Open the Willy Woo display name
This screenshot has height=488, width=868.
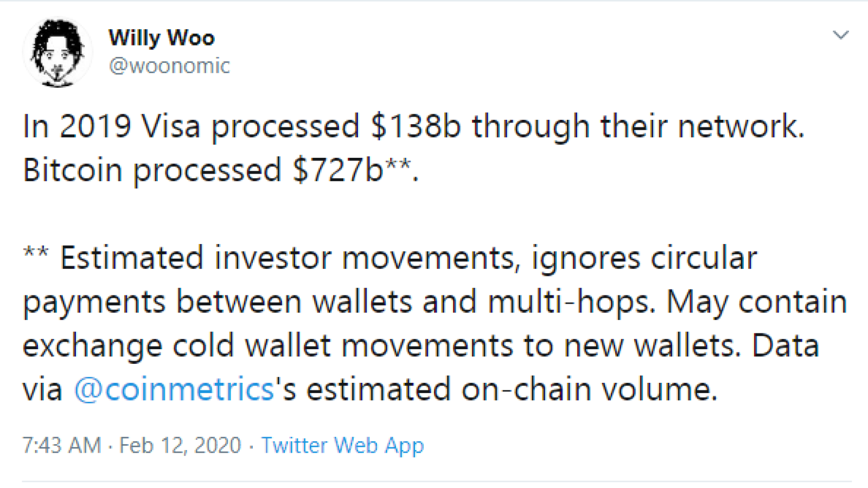[162, 38]
